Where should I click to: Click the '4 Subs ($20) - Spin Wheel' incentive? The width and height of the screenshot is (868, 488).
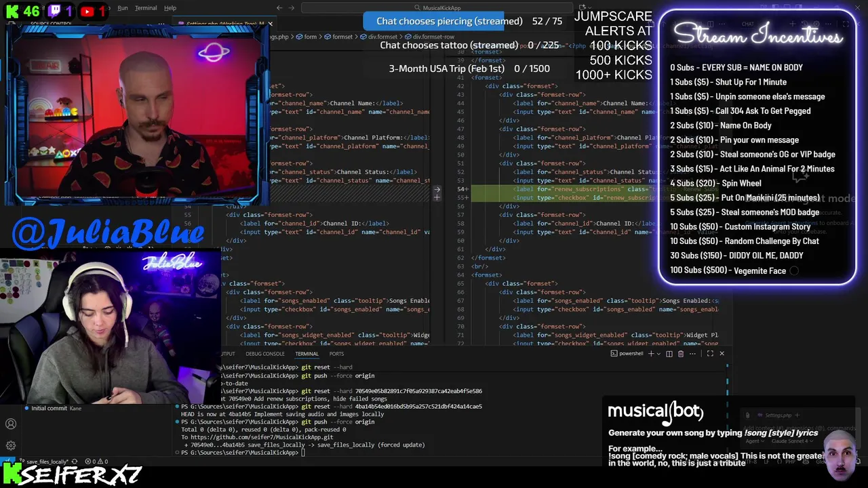coord(715,183)
